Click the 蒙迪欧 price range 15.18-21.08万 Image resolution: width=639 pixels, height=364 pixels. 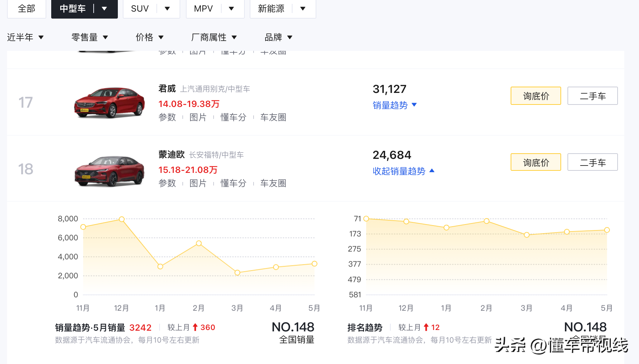pyautogui.click(x=188, y=170)
